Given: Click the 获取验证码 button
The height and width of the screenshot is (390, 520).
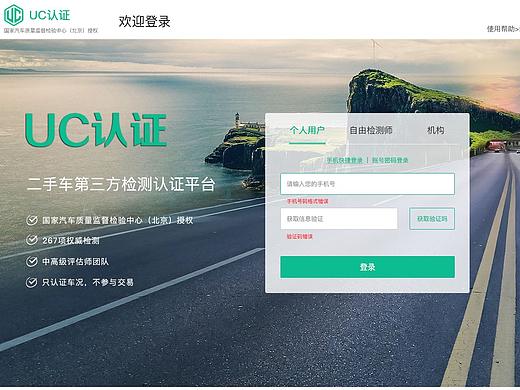Looking at the screenshot, I should pyautogui.click(x=432, y=219).
